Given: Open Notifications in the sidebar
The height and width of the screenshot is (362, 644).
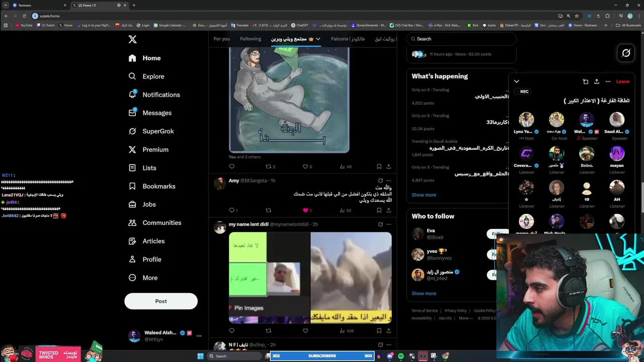Looking at the screenshot, I should click(x=154, y=95).
